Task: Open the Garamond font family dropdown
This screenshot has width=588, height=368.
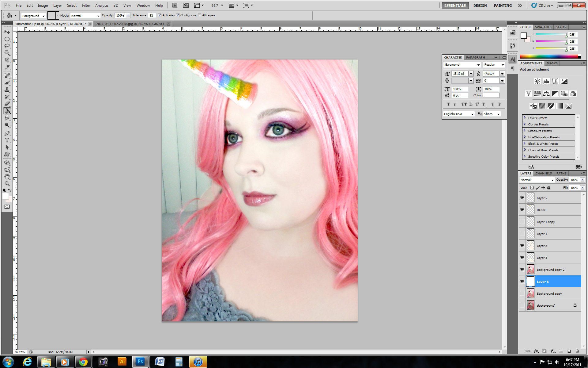Action: pyautogui.click(x=462, y=65)
